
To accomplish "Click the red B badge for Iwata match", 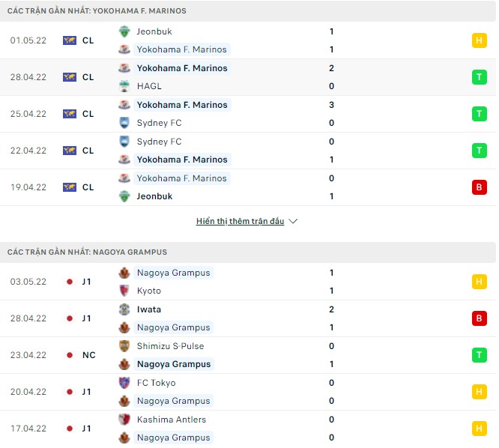I will pyautogui.click(x=480, y=318).
